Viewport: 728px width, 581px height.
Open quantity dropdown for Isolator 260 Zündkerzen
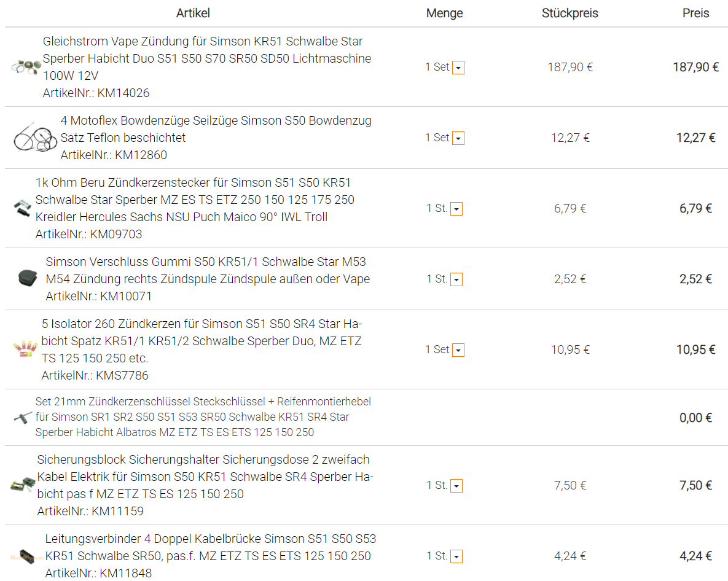(458, 350)
